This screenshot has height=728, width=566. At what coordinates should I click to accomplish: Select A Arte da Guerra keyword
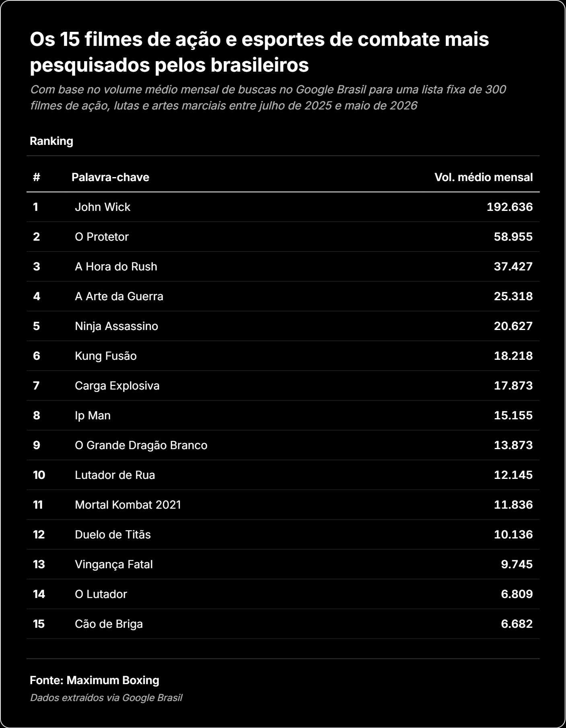click(x=119, y=297)
